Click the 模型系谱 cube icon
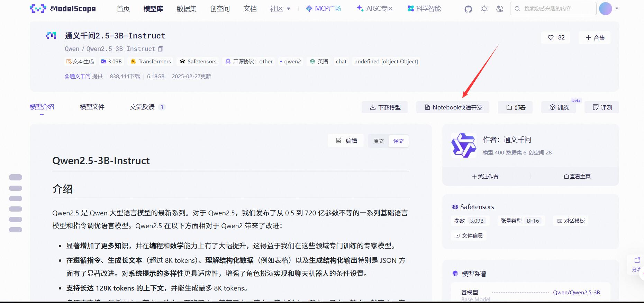 pos(455,274)
